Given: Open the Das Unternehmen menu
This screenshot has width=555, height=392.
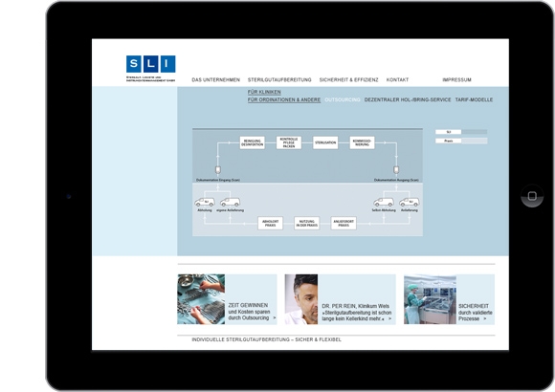Looking at the screenshot, I should coord(216,80).
